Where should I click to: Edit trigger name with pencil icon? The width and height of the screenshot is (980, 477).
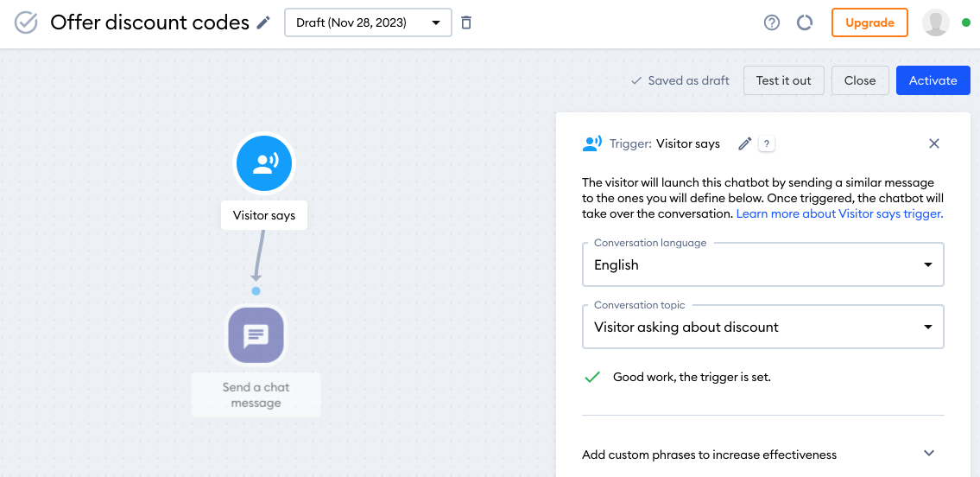[745, 144]
